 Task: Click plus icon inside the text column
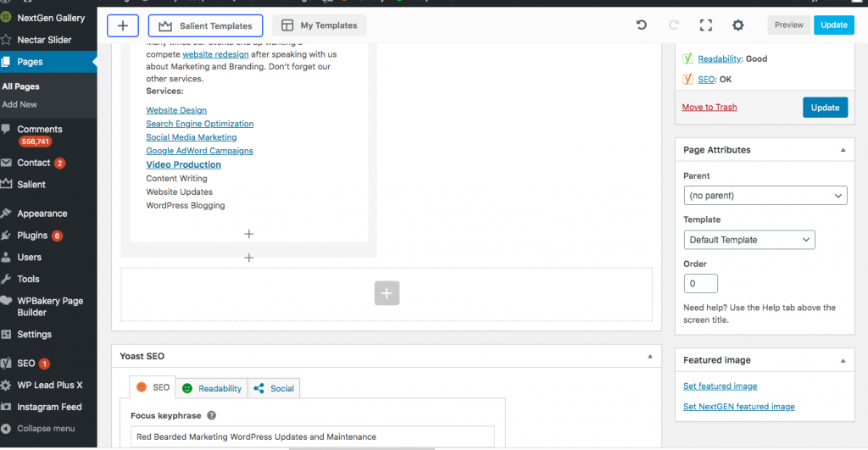(249, 234)
